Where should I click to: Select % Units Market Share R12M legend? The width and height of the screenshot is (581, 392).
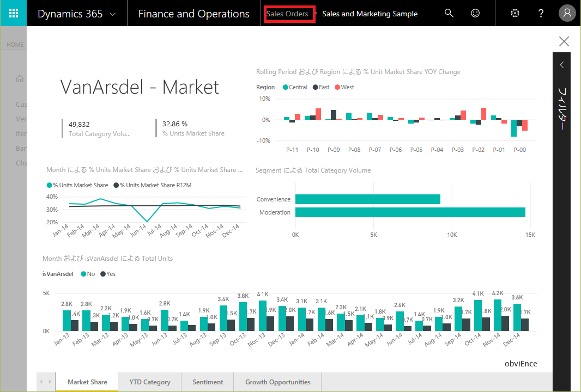pyautogui.click(x=152, y=185)
